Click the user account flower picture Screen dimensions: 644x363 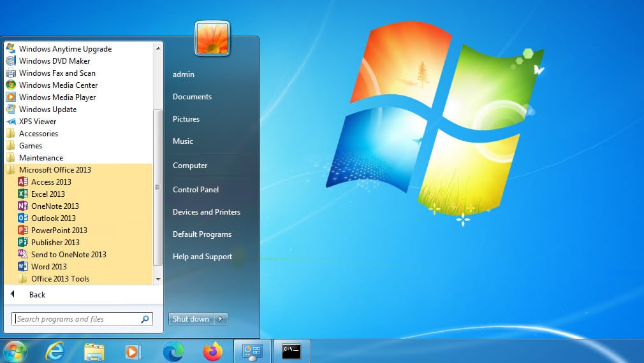point(212,38)
